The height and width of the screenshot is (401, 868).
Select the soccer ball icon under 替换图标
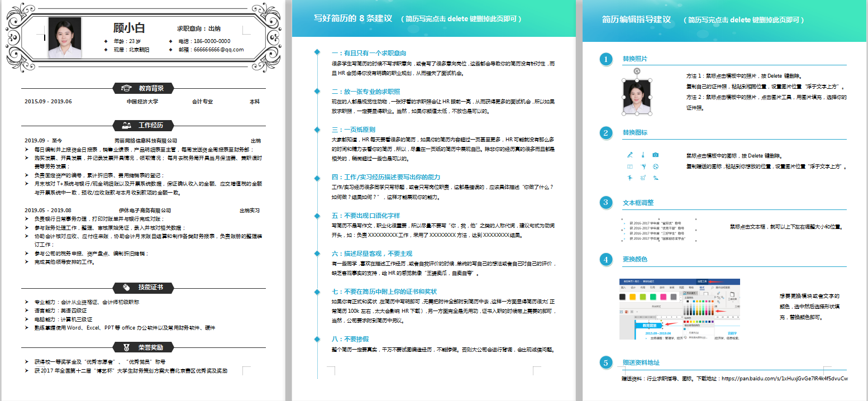pos(656,166)
